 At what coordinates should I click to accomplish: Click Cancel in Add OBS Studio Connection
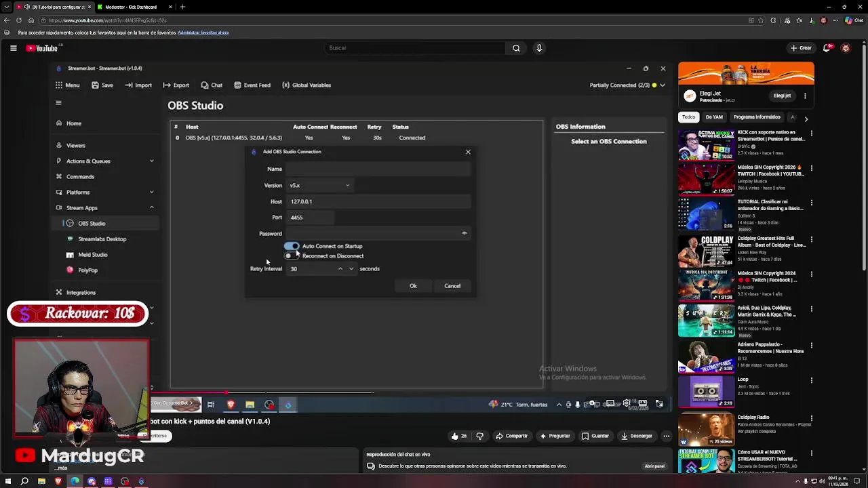pos(452,286)
